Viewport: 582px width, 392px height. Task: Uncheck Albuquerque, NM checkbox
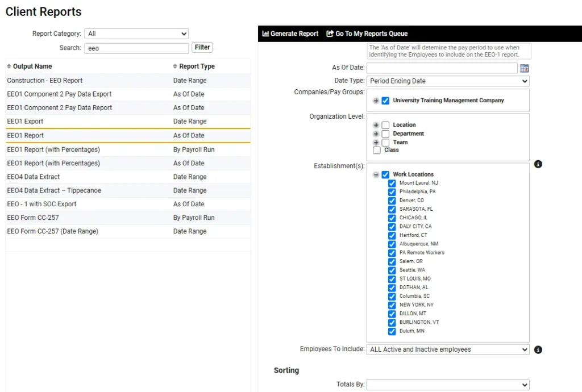(x=392, y=244)
